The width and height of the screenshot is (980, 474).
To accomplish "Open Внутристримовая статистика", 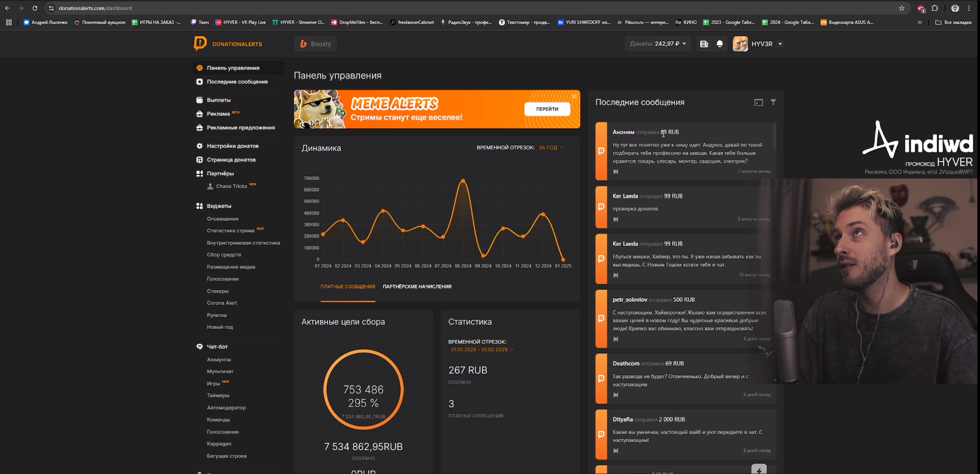I will pyautogui.click(x=243, y=243).
